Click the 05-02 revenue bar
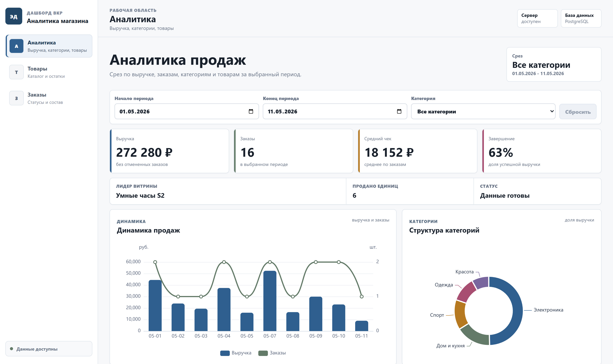Image resolution: width=613 pixels, height=364 pixels. tap(178, 317)
